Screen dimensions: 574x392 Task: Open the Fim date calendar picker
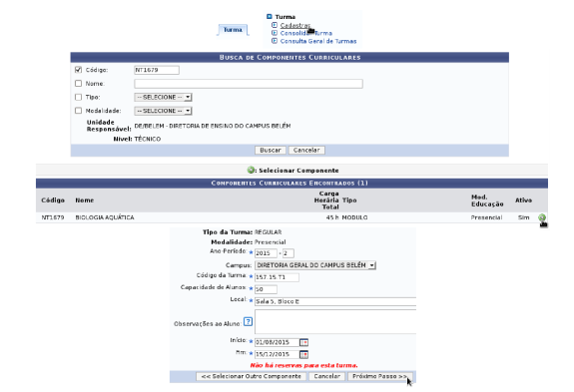pyautogui.click(x=303, y=354)
